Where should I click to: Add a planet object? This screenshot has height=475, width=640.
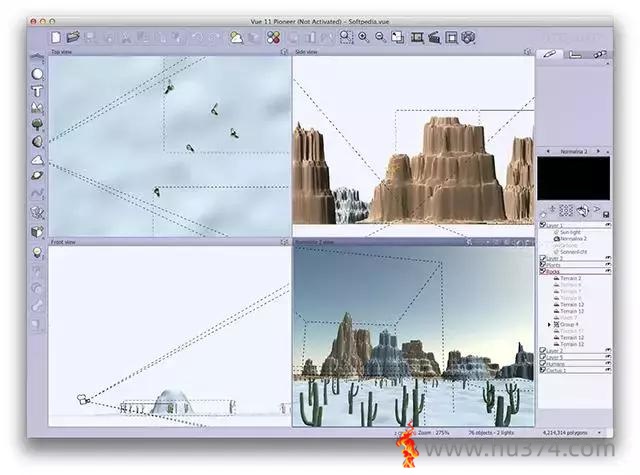pos(37,175)
